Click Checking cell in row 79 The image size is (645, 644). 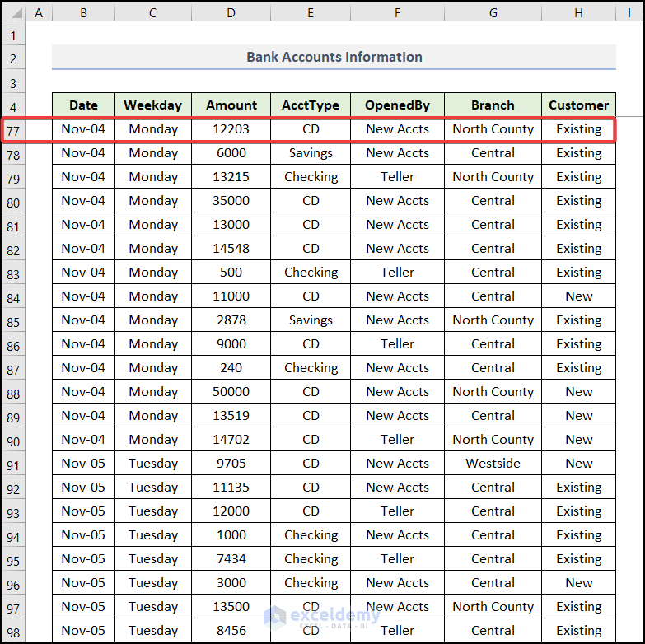(x=311, y=177)
